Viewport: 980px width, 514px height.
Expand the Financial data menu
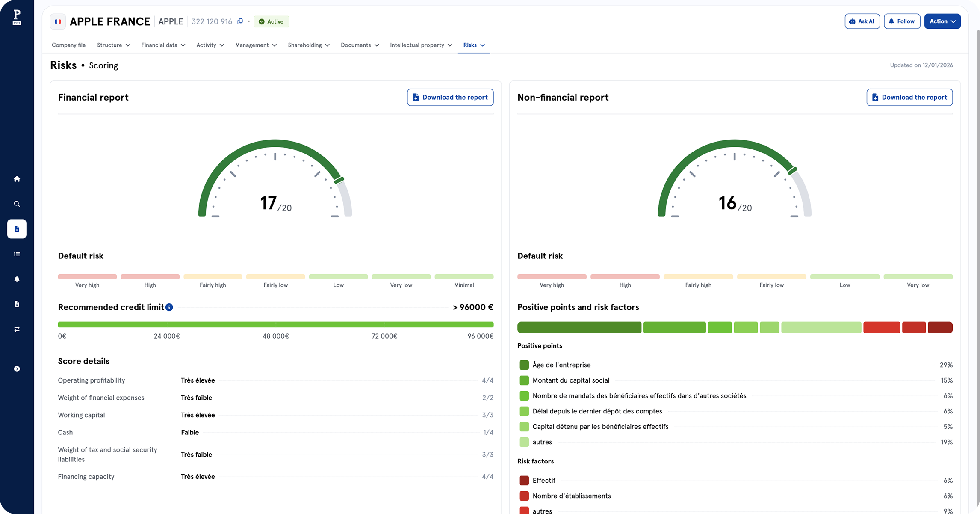pos(163,45)
